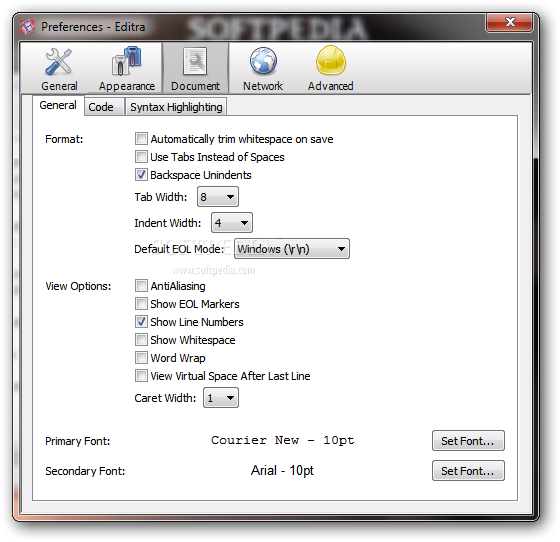Image resolution: width=560 pixels, height=542 pixels.
Task: Turn on Word Wrap
Action: tap(141, 357)
